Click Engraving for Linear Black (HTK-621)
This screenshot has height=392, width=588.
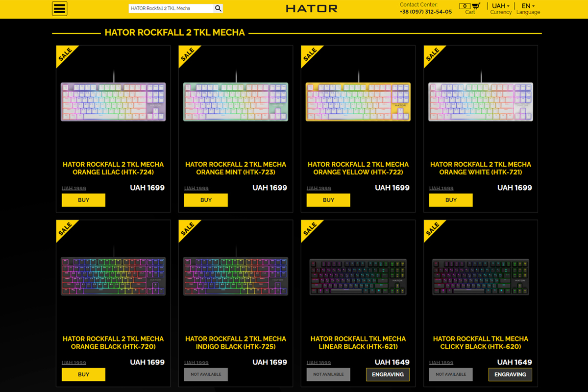click(388, 374)
